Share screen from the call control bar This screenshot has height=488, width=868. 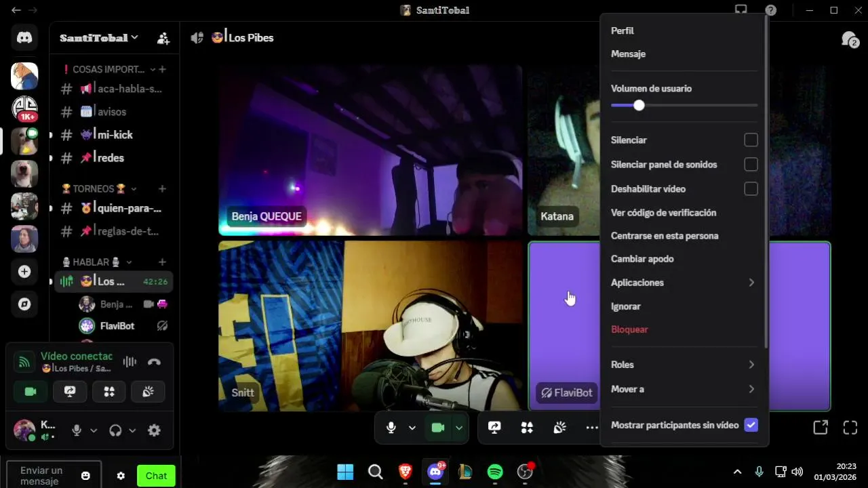pos(494,428)
